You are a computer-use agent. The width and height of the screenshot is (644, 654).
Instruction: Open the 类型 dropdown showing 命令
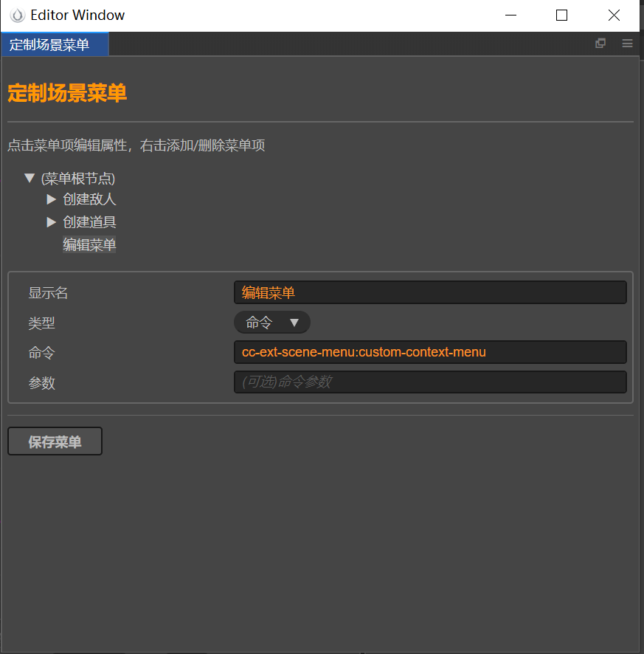(x=272, y=323)
